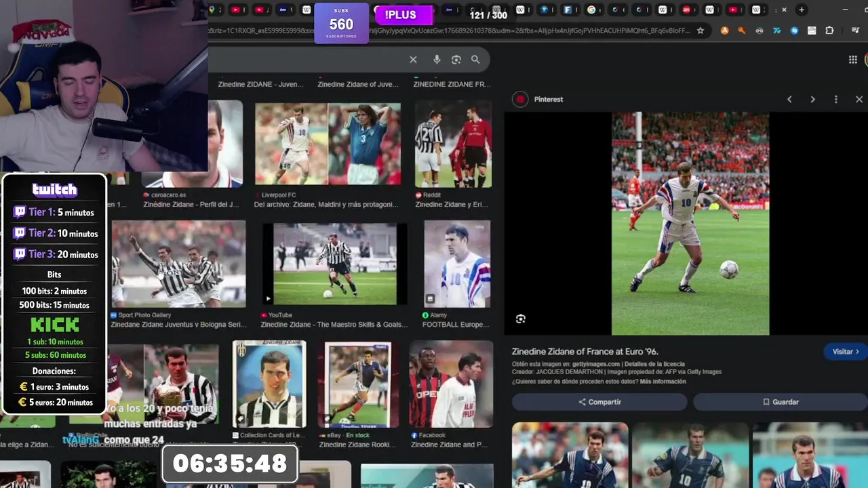Screen dimensions: 868x488
Task: Open the Sport Photo Gallery Juventus v Bologna thumbnail
Action: point(178,264)
